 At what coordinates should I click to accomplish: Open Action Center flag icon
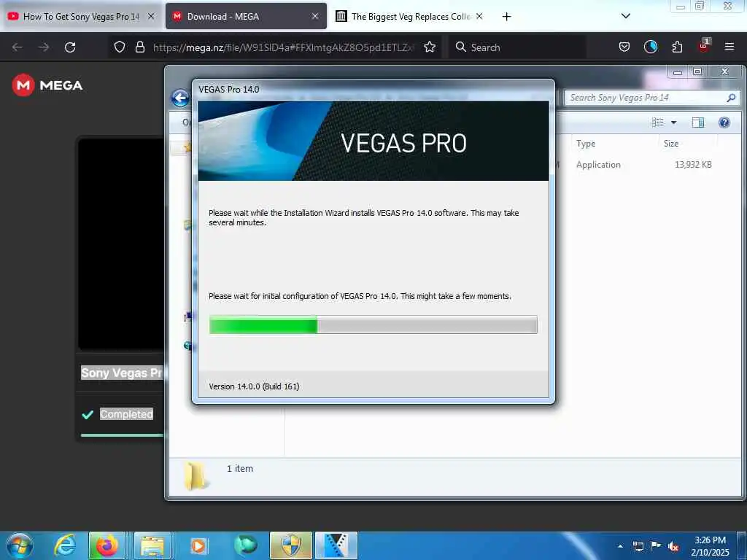pyautogui.click(x=656, y=546)
